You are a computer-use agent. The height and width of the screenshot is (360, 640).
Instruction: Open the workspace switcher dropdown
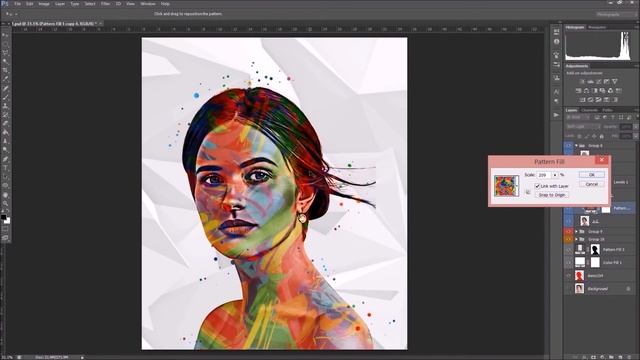tap(616, 14)
